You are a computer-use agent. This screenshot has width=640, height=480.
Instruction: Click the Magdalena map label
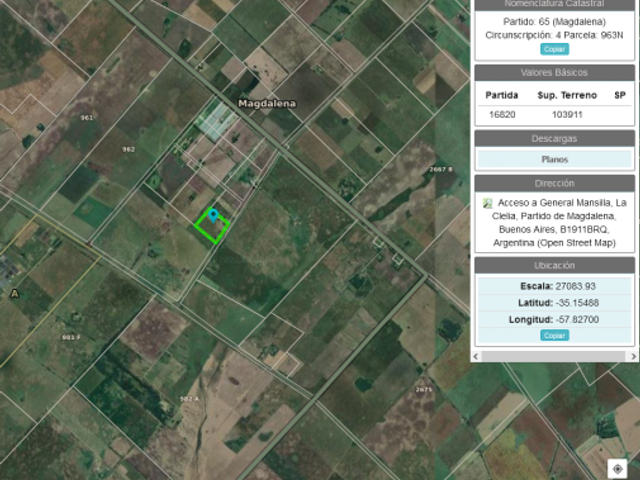click(267, 104)
